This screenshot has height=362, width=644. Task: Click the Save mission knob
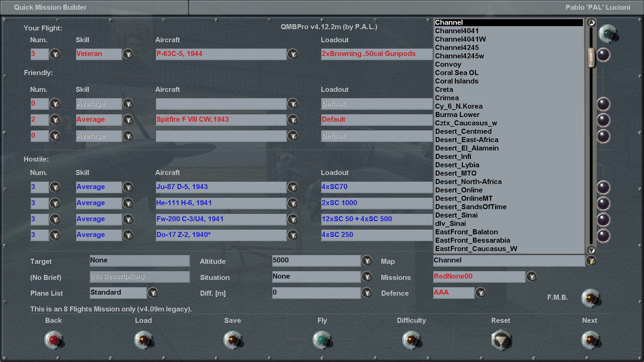click(x=232, y=340)
